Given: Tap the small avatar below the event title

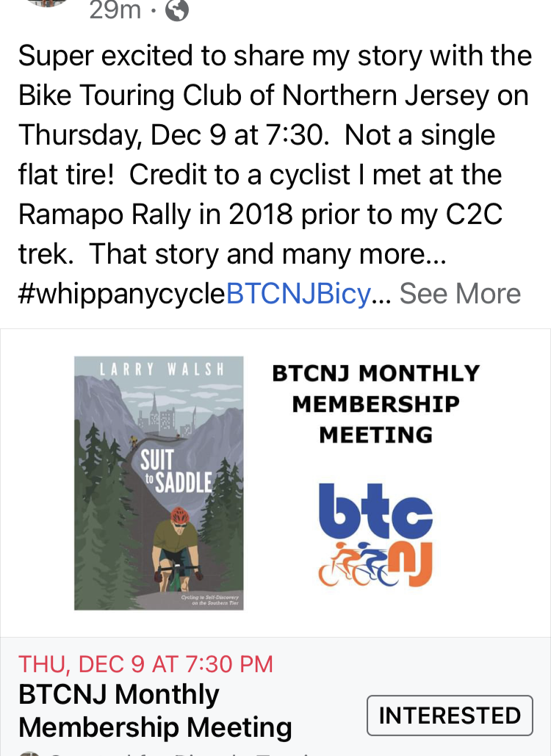Looking at the screenshot, I should click(x=29, y=753).
